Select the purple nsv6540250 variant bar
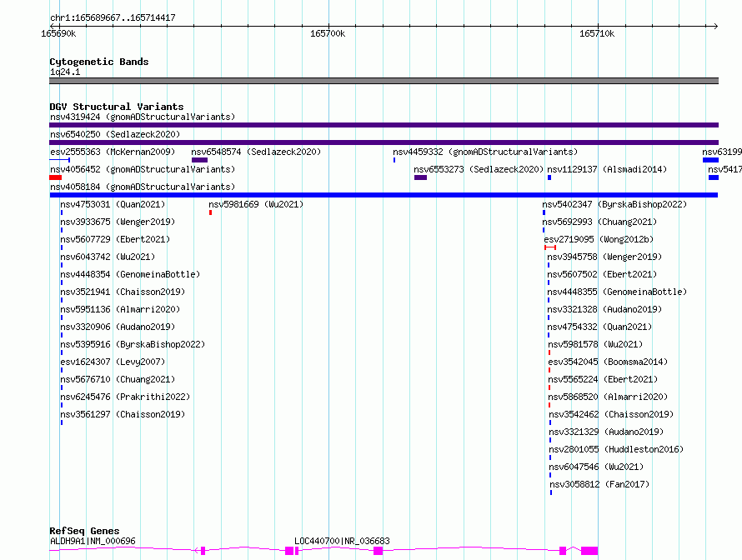The image size is (742, 560). click(x=384, y=142)
